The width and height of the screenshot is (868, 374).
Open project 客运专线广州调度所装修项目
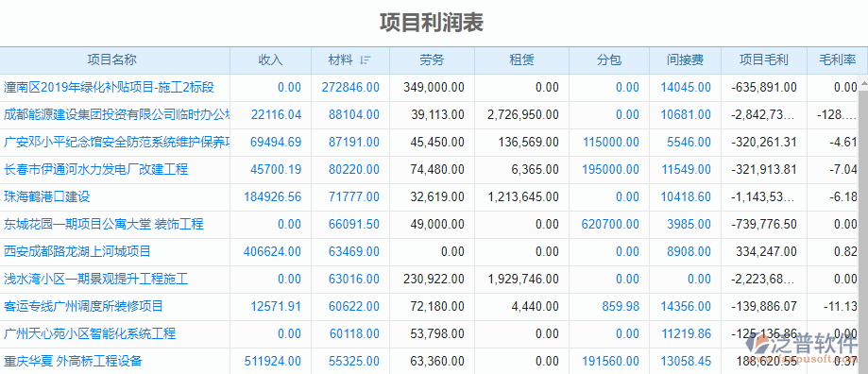(84, 306)
